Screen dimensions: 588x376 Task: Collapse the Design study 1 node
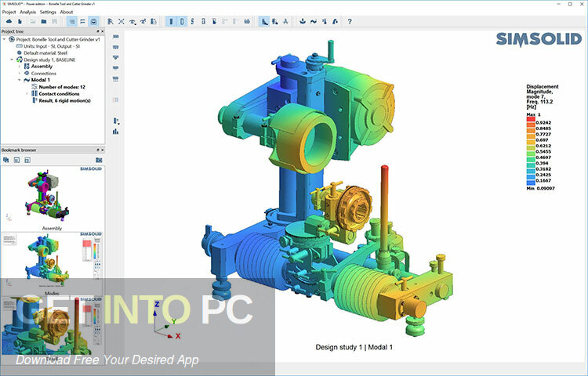tap(12, 60)
